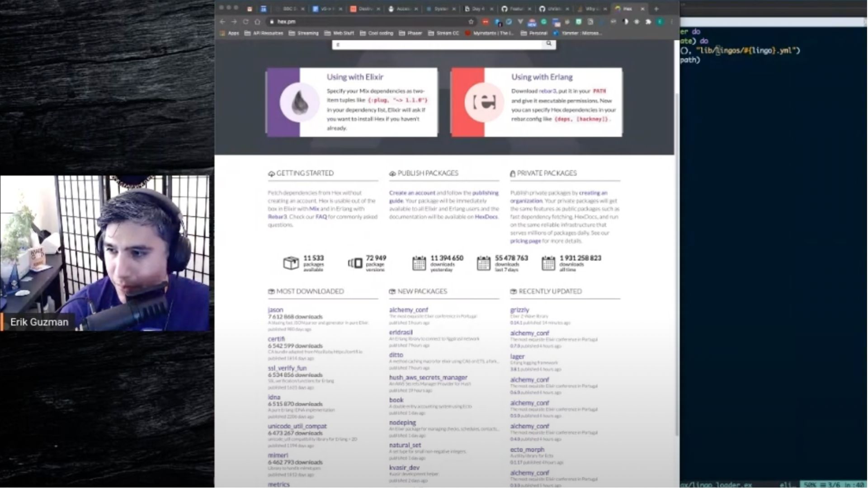Open the Chrome extensions puzzle icon

click(648, 22)
